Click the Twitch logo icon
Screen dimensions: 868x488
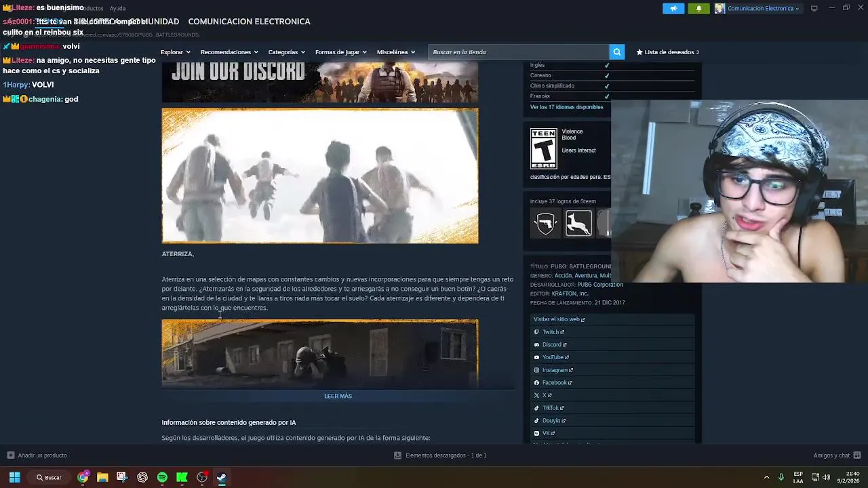[536, 332]
